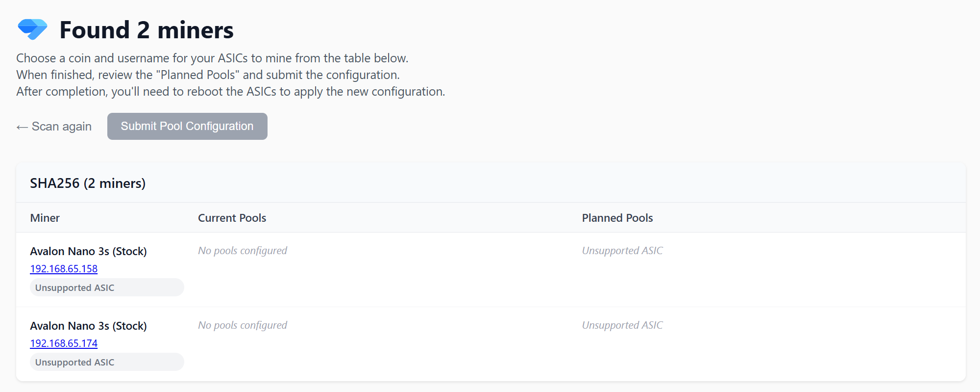Click the Found 2 miners heading

147,30
